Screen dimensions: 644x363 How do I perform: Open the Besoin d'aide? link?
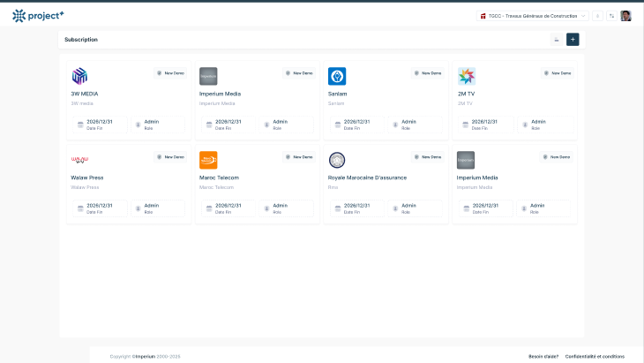[x=543, y=357]
